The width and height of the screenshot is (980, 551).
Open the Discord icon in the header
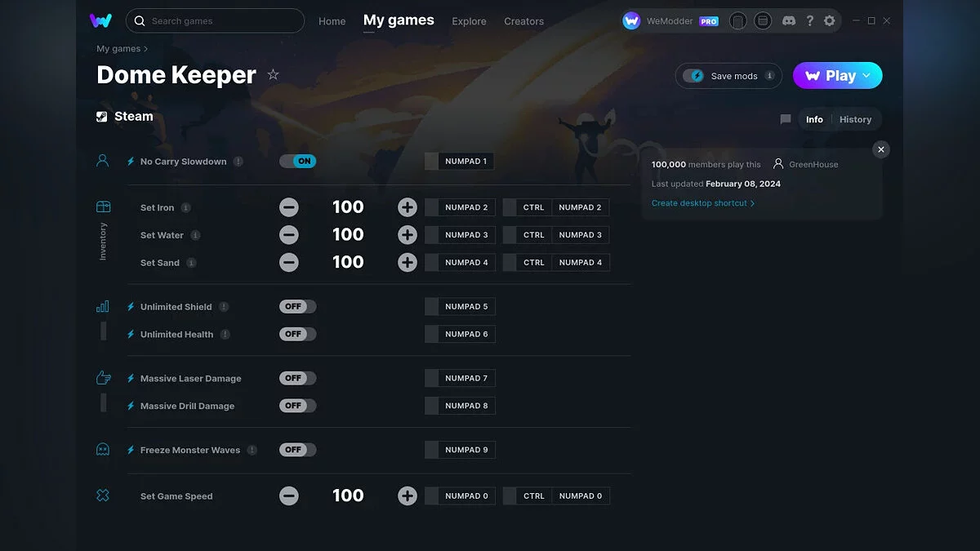[788, 20]
